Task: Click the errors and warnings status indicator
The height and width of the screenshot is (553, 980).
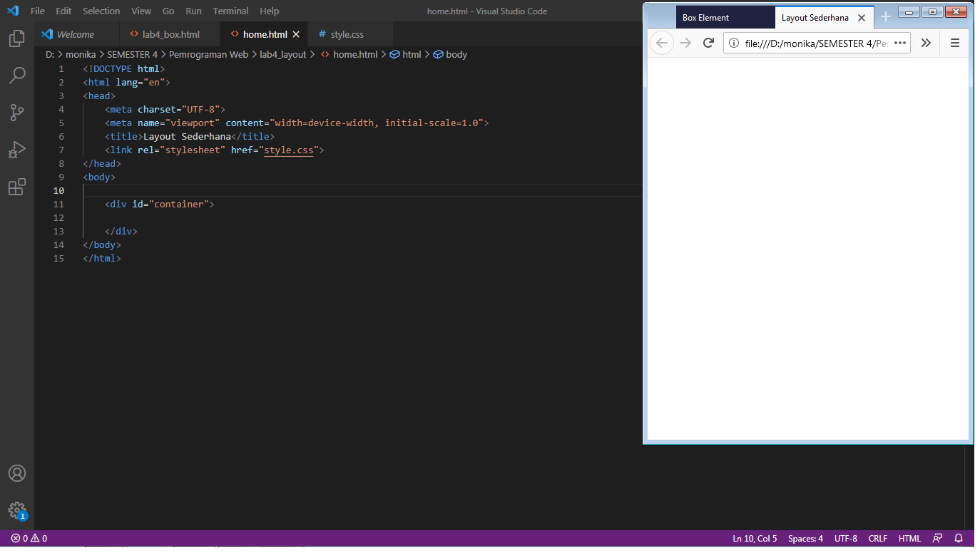Action: tap(29, 539)
